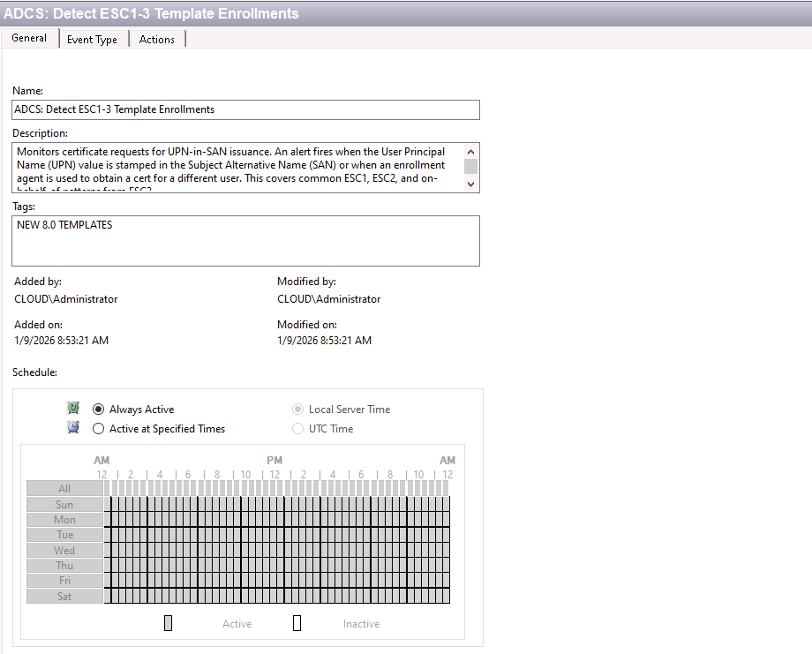Image resolution: width=812 pixels, height=654 pixels.
Task: Open the Actions tab
Action: (157, 38)
